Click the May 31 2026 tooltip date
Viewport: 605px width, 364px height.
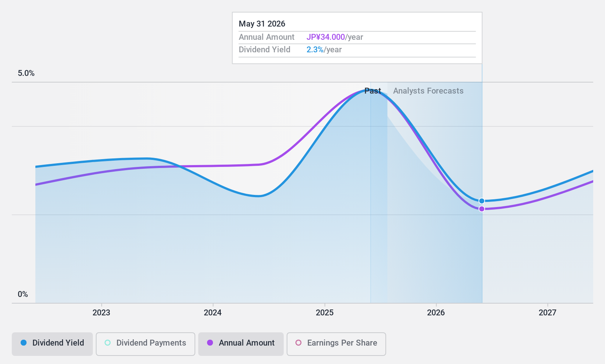[262, 24]
